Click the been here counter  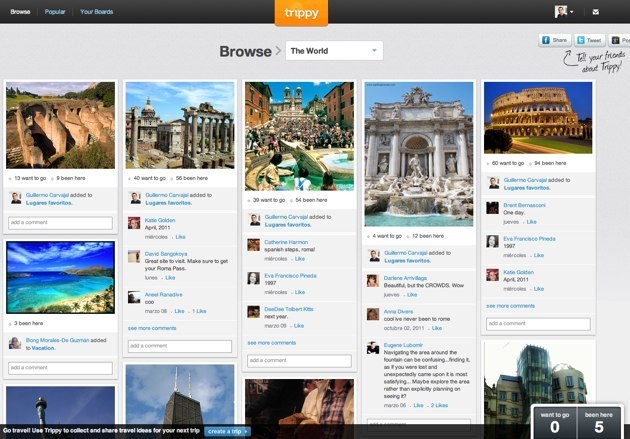click(599, 423)
